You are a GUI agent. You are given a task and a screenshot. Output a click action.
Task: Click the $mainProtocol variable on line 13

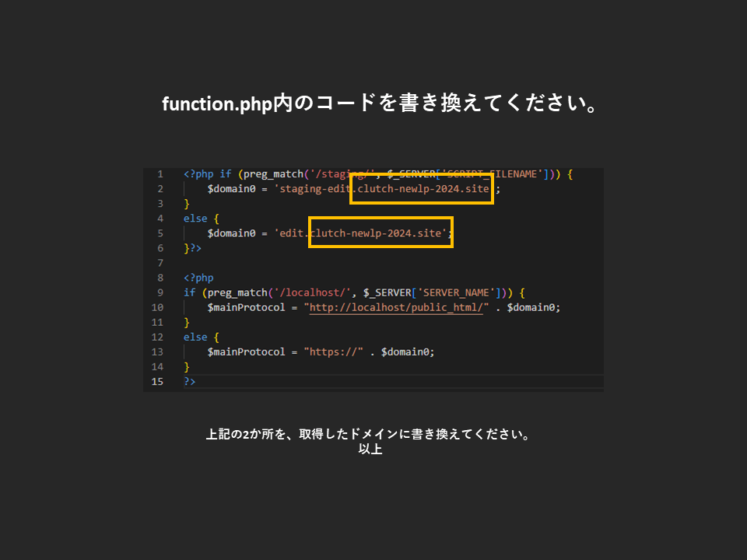(246, 352)
